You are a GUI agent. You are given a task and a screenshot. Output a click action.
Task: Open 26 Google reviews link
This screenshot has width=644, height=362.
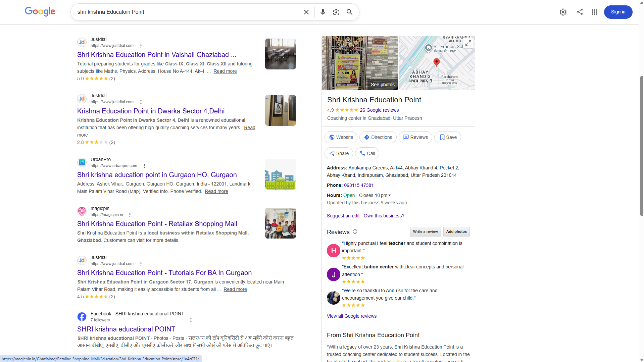pos(379,110)
